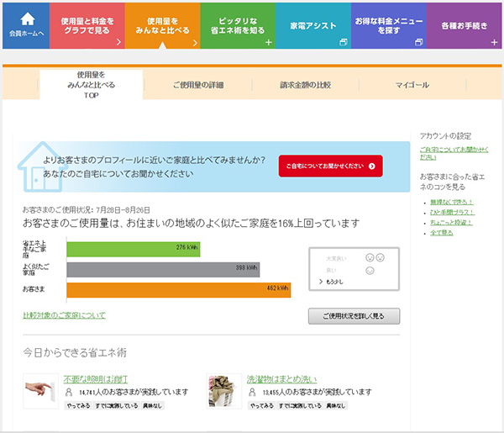Click the orange 462 kWh bar
Screen dimensions: 504x433
(x=179, y=290)
